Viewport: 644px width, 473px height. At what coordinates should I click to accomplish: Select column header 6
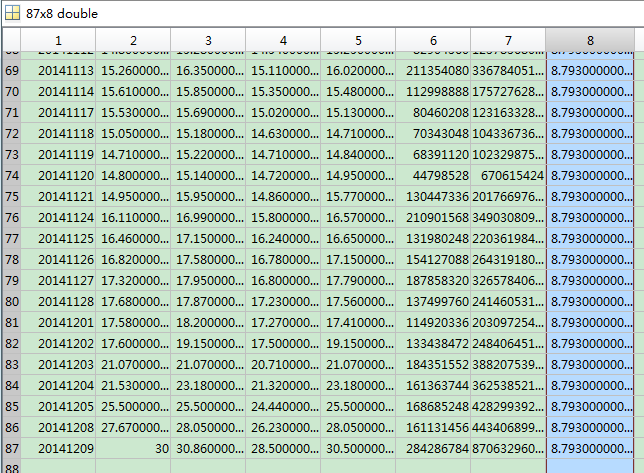coord(433,40)
